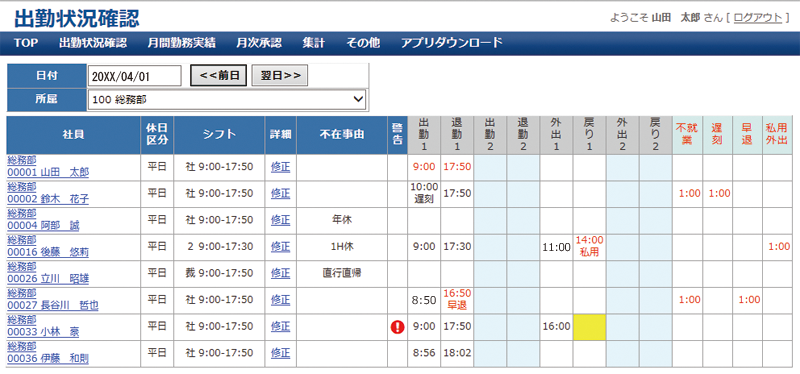Select 月間勤務実績 in the navigation bar
The width and height of the screenshot is (800, 374).
point(182,43)
